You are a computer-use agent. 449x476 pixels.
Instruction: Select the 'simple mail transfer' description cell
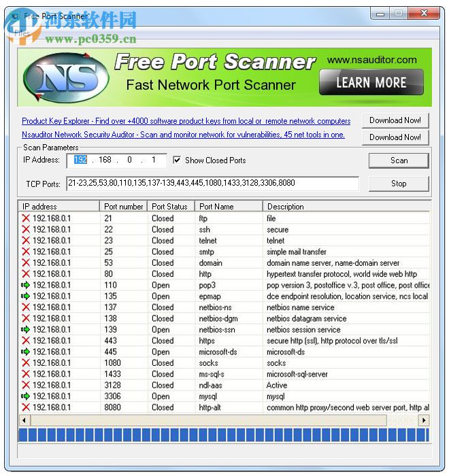(x=297, y=252)
